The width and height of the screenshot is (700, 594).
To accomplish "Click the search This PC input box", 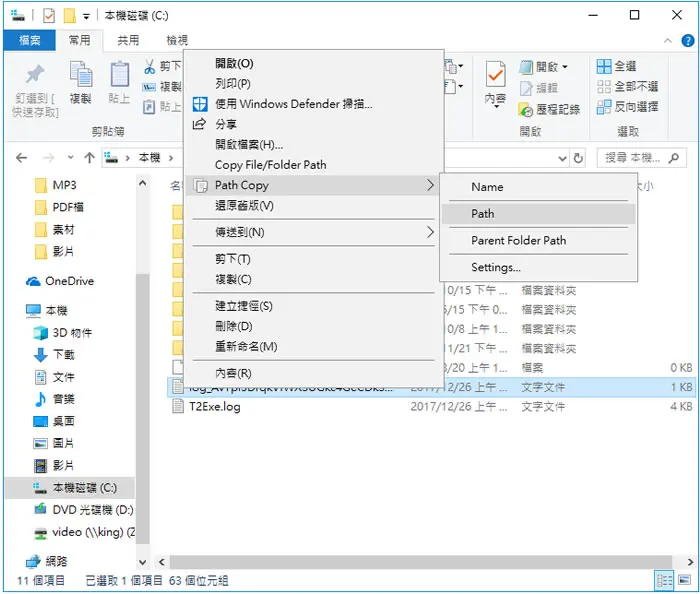I will click(x=634, y=158).
